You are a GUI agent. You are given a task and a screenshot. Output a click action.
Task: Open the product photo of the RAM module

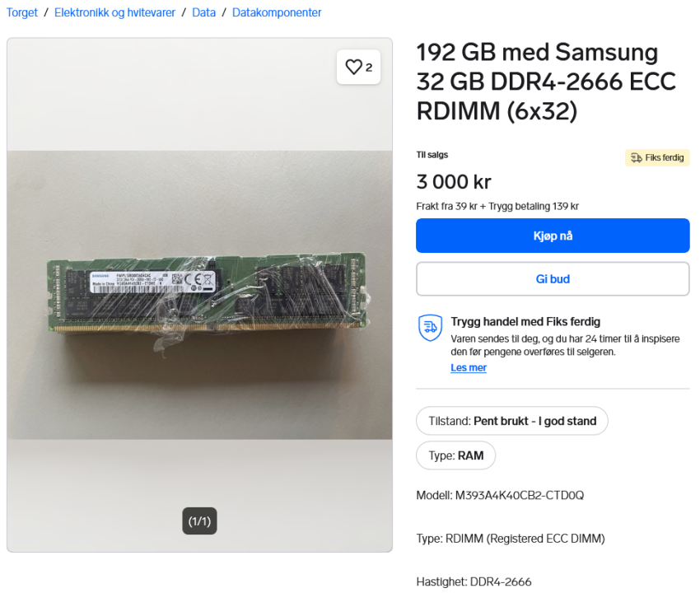pos(199,292)
